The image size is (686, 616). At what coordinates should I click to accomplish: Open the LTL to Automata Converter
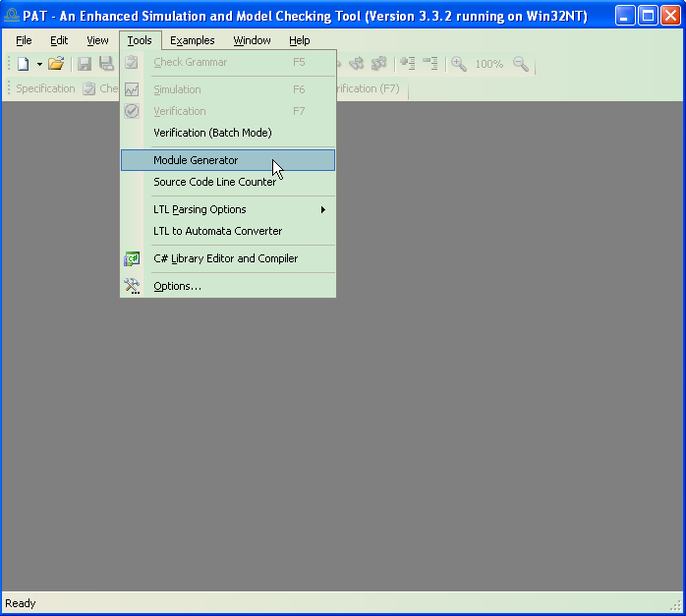pos(217,231)
